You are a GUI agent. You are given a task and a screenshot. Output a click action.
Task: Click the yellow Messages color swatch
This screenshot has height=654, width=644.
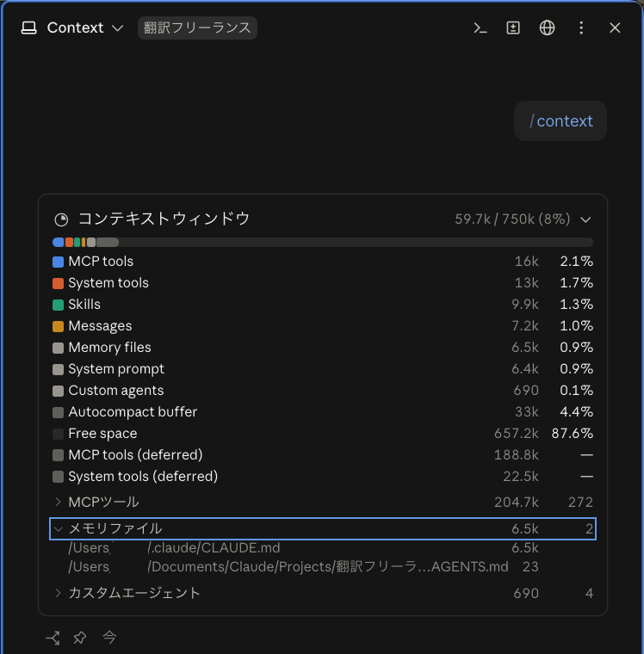point(58,326)
